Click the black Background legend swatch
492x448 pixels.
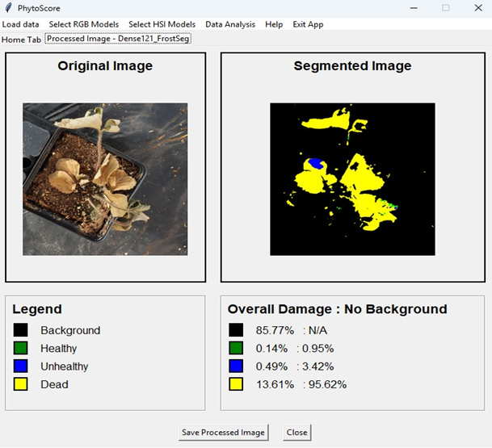tap(21, 330)
